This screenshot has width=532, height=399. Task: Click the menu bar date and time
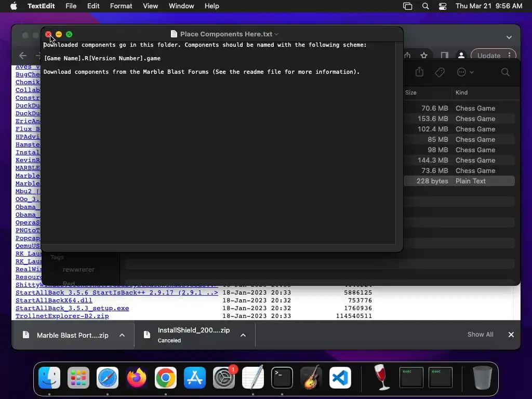click(488, 6)
